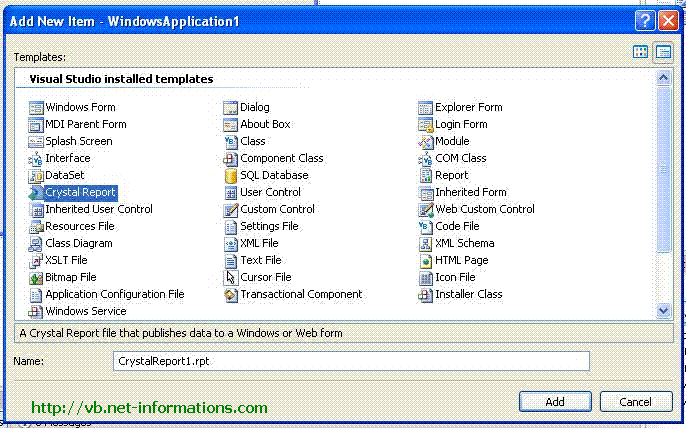Image resolution: width=686 pixels, height=428 pixels.
Task: Select the 'Settings File' label text
Action: click(270, 227)
